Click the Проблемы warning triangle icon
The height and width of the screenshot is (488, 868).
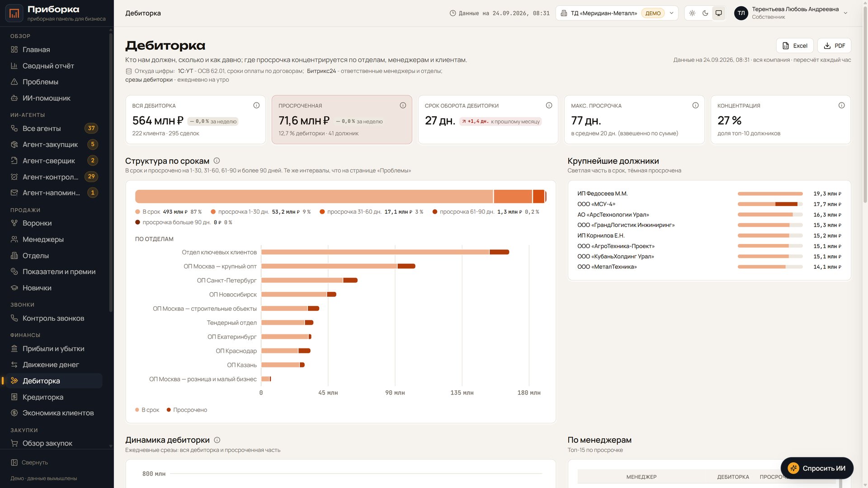14,82
